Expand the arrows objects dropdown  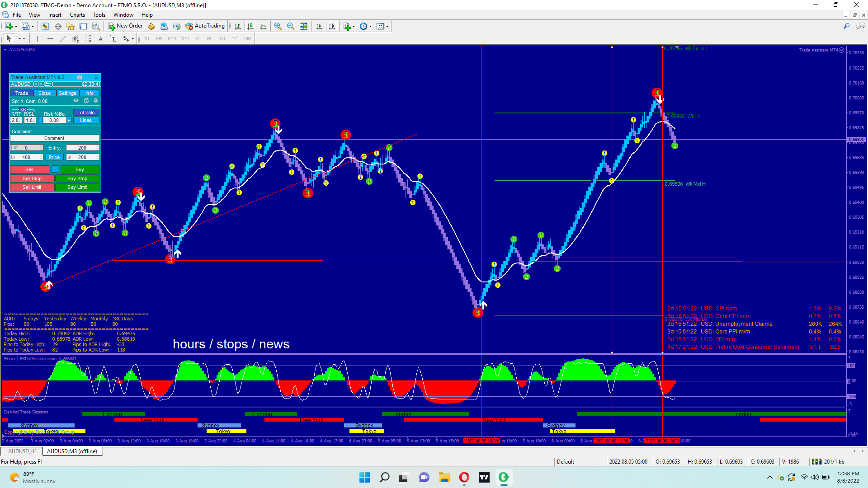coord(132,39)
